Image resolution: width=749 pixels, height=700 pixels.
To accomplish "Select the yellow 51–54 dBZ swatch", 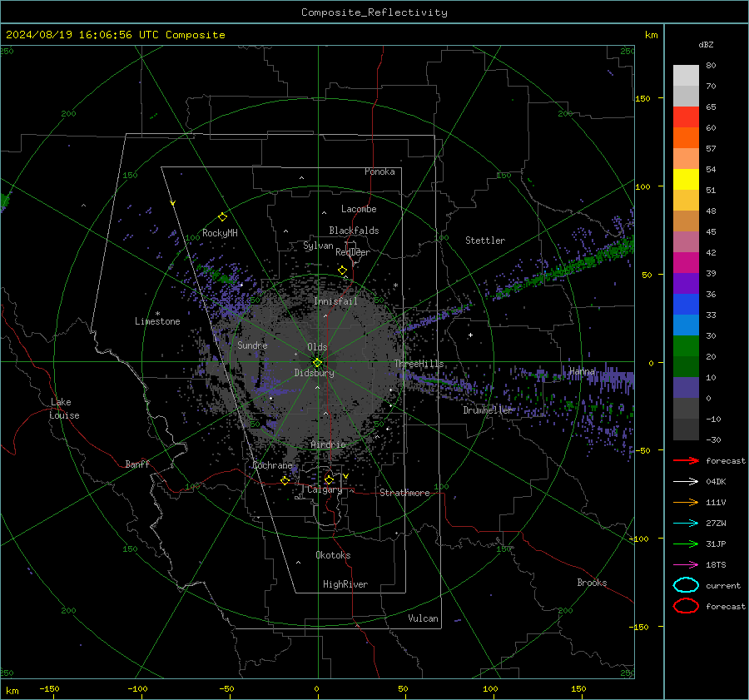I will 686,179.
